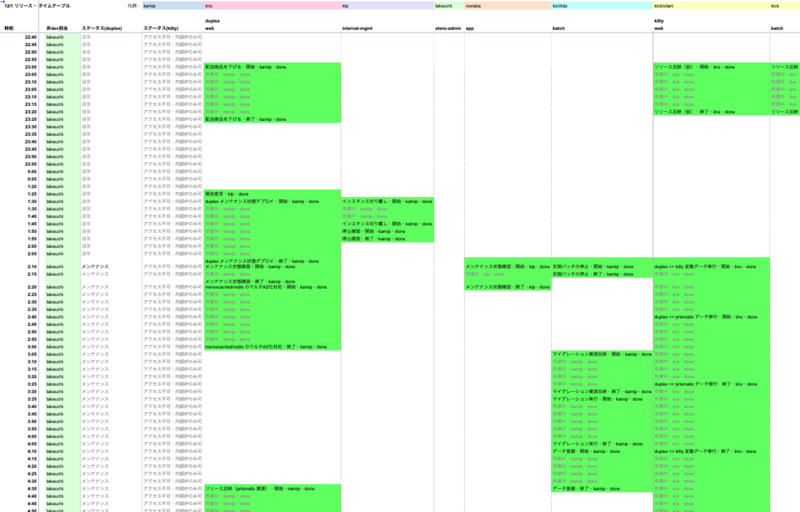Click the 'kamip' legend cell in blue

point(173,6)
